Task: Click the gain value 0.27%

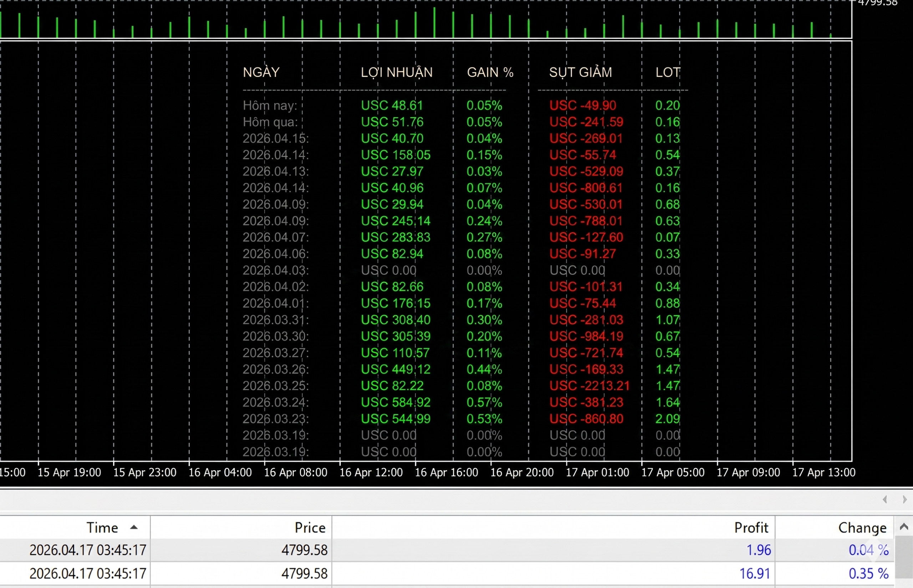Action: [x=484, y=237]
